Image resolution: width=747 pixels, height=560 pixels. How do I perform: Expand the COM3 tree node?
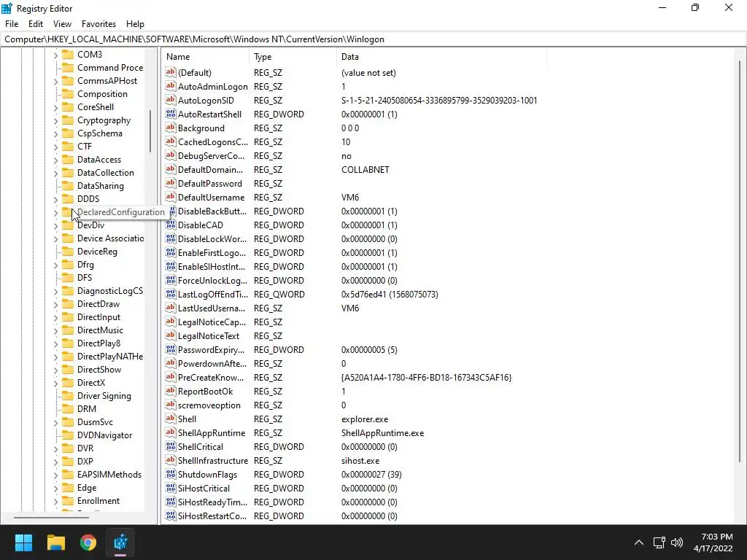coord(55,55)
